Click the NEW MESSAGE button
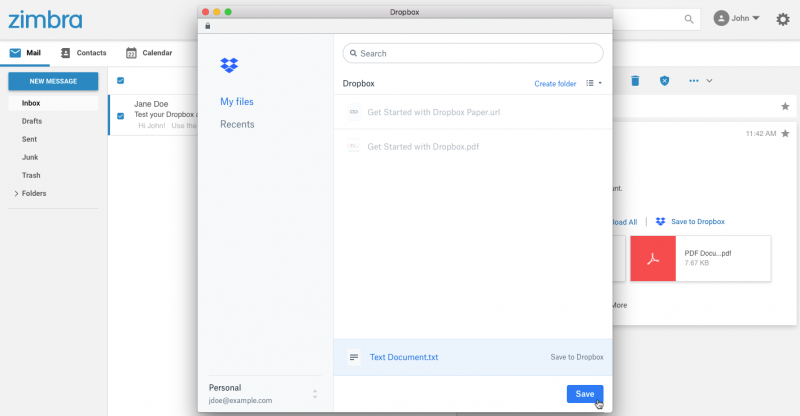The height and width of the screenshot is (416, 800). 53,81
